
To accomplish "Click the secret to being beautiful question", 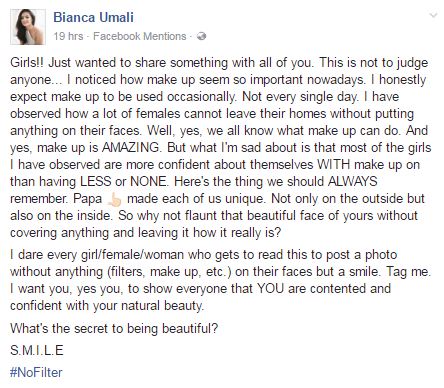I will 114,328.
